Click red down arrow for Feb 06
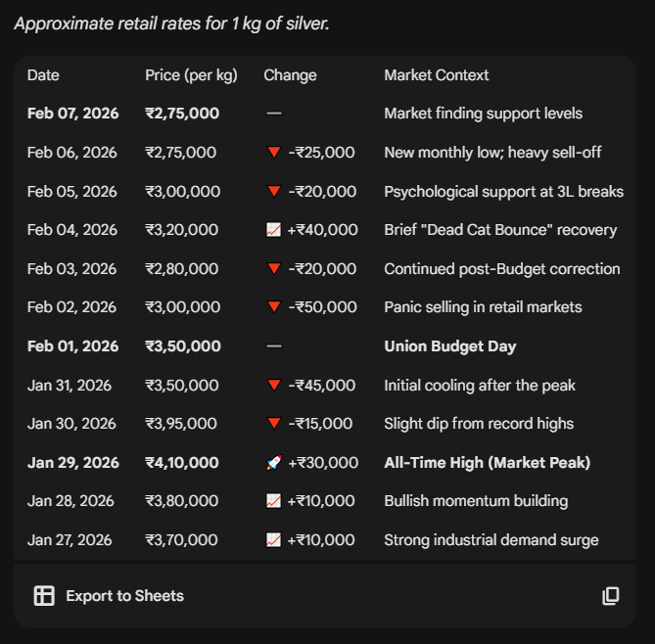This screenshot has height=644, width=655. pos(274,153)
